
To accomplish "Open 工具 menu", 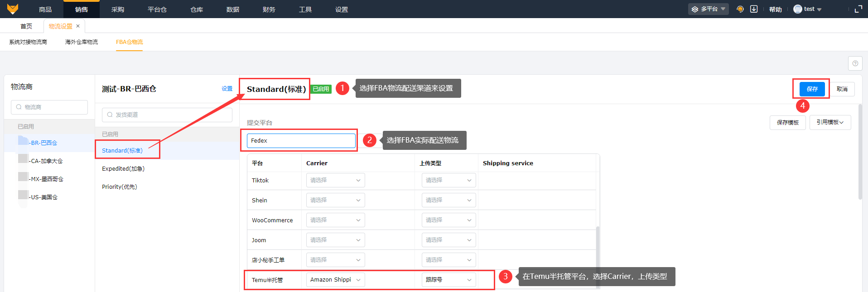I will pos(305,9).
